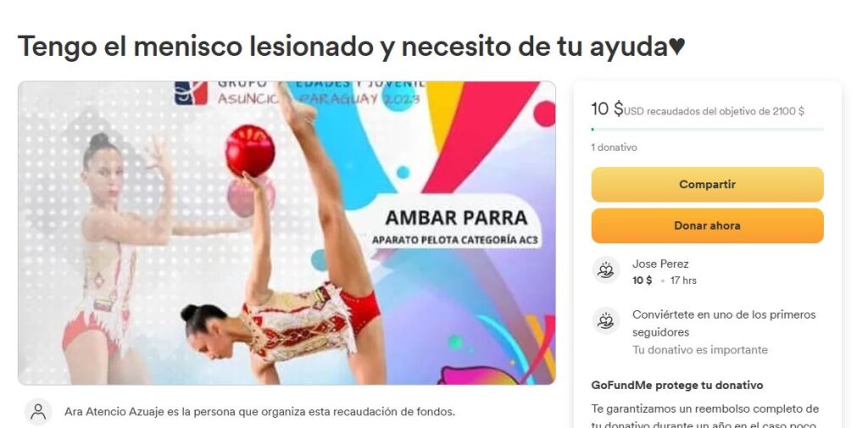Image resolution: width=868 pixels, height=428 pixels.
Task: Click the federation logo atop campaign image
Action: point(191,92)
